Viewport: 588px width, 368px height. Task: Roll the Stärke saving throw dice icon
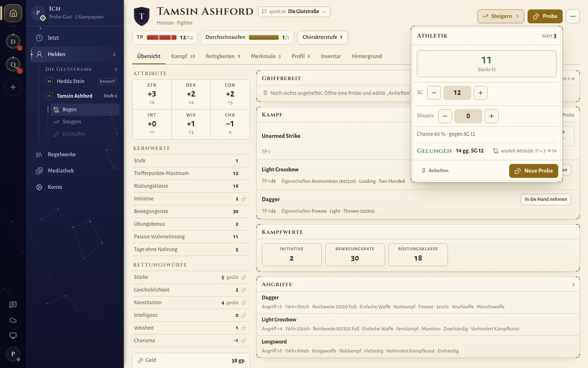244,277
